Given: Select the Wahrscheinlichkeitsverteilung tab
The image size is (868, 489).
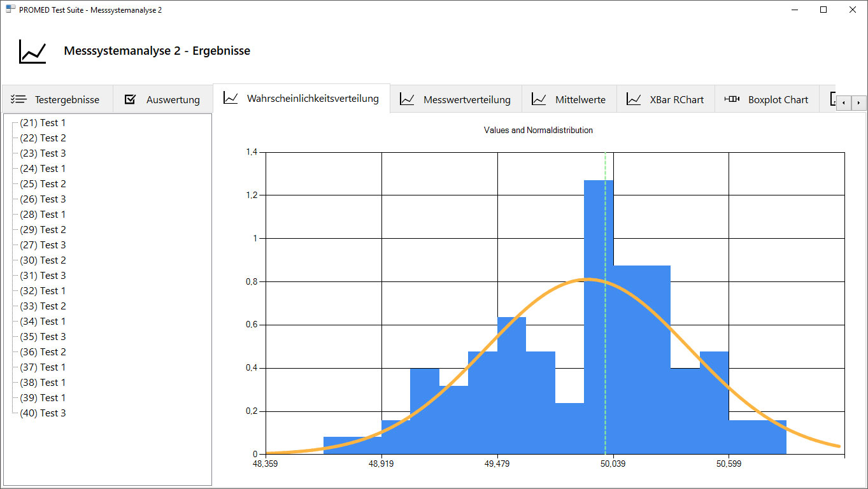Looking at the screenshot, I should pyautogui.click(x=301, y=98).
